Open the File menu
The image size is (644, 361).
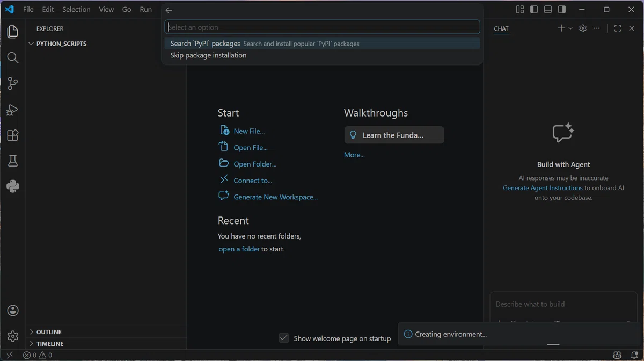pos(28,9)
